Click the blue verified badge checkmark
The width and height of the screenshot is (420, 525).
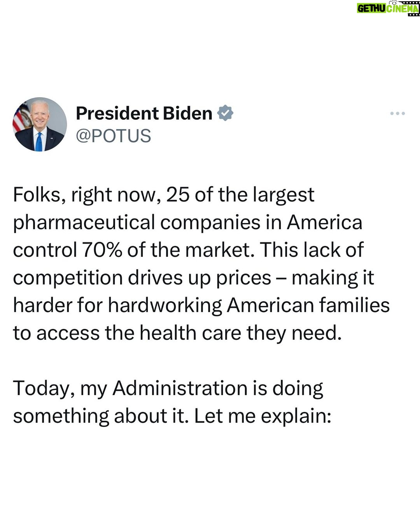pyautogui.click(x=225, y=113)
